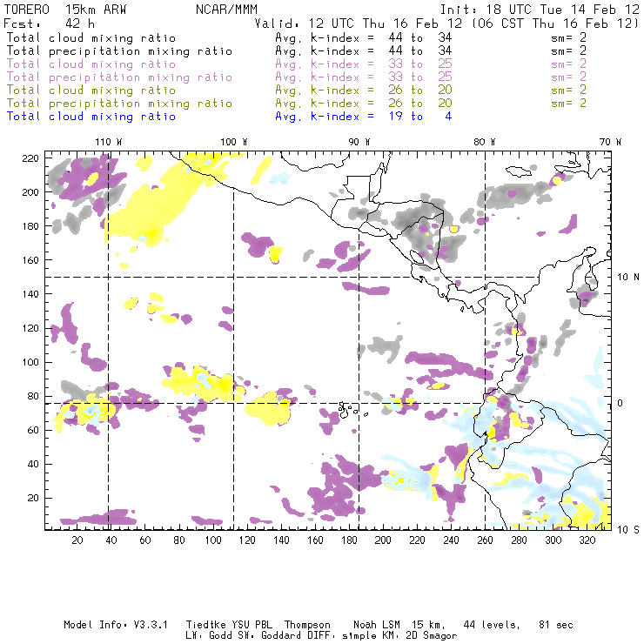644x644 pixels.
Task: Click "sm= 2" on the top black legend row
Action: 569,37
